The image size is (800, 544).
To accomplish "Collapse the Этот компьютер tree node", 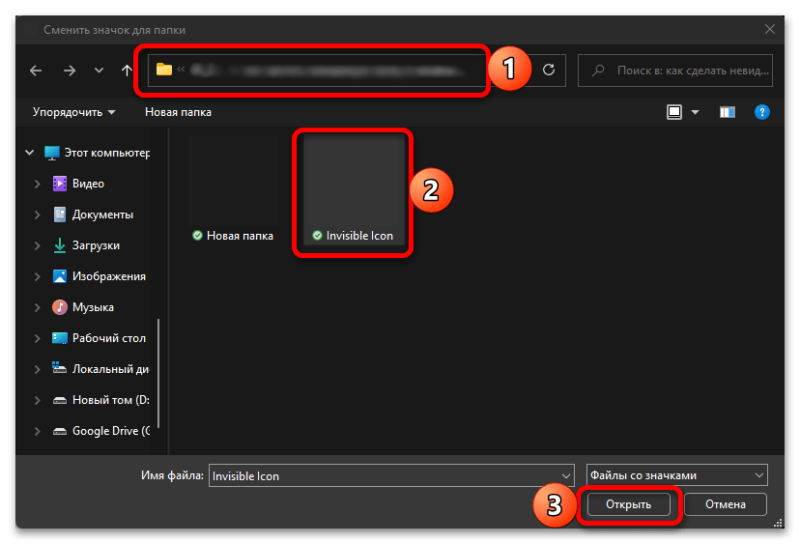I will [27, 153].
